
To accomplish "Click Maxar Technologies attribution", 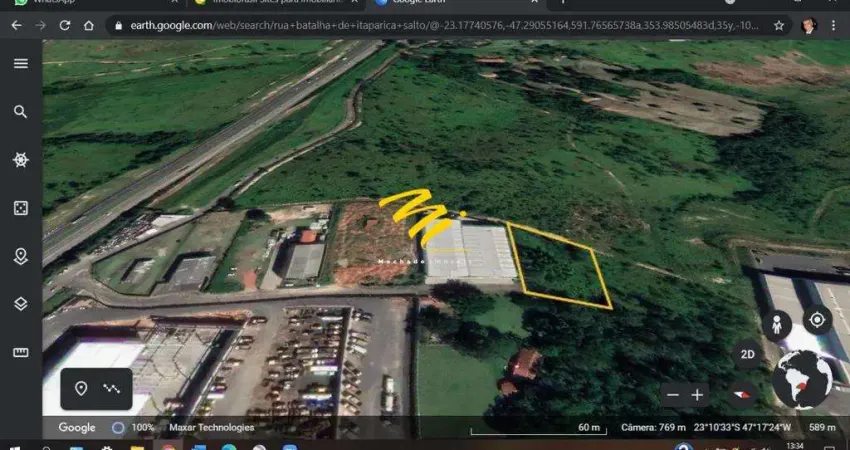I will coord(211,427).
